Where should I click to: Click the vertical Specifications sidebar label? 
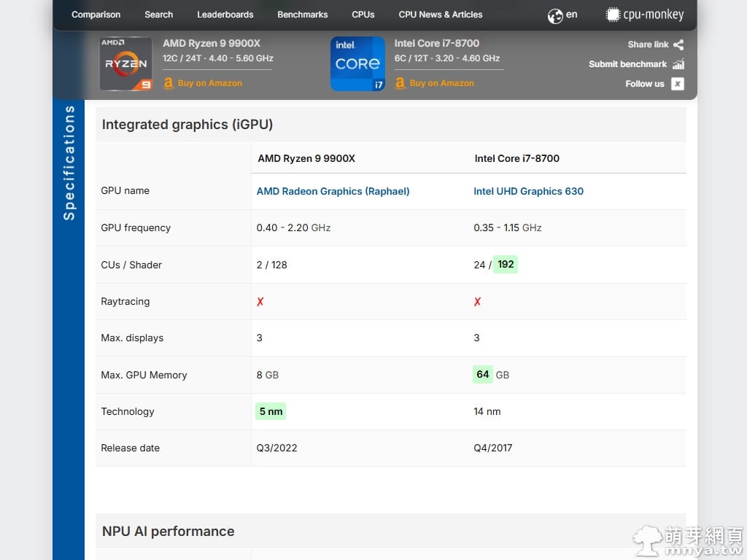pos(69,163)
